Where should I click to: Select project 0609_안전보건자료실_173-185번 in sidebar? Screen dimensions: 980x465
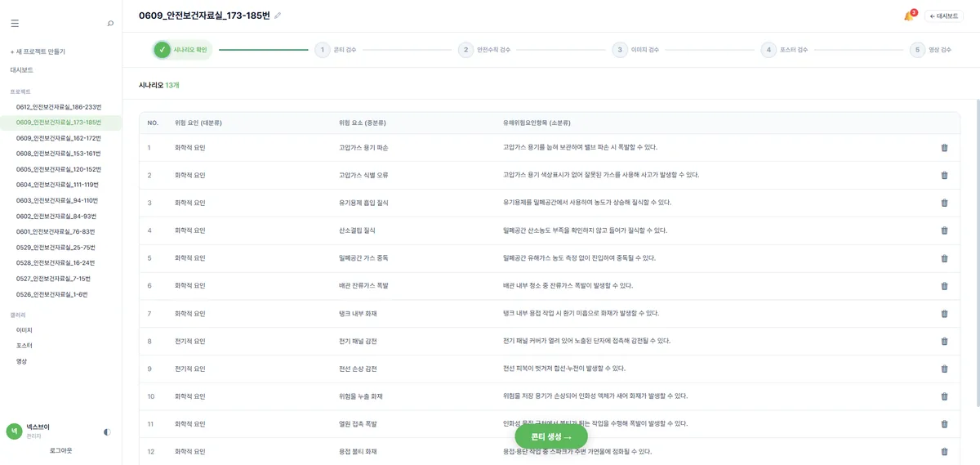tap(60, 123)
